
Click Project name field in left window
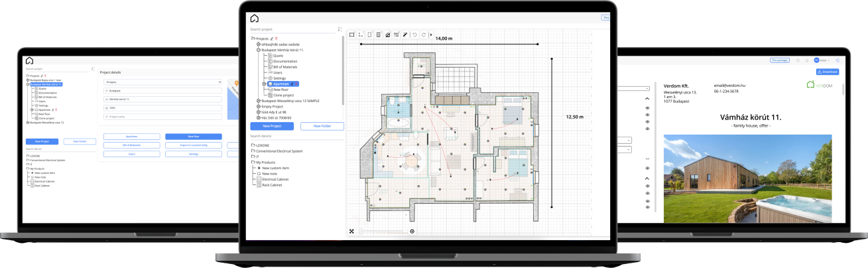pos(162,115)
